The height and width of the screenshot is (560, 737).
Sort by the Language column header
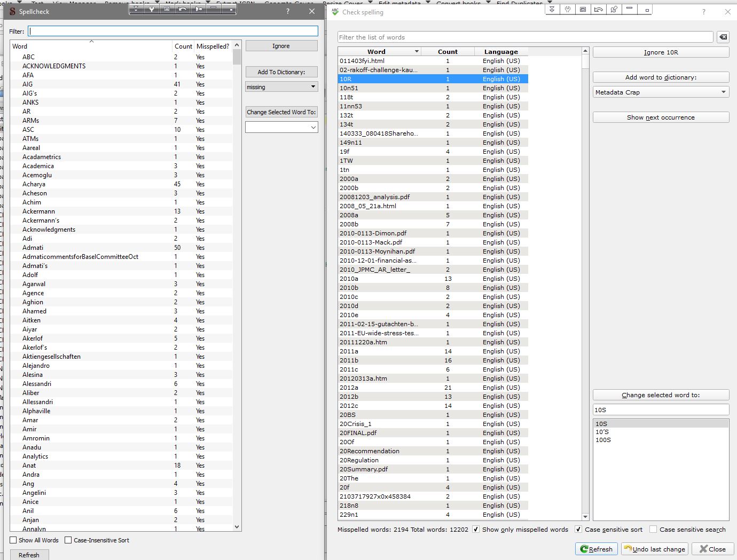[501, 52]
